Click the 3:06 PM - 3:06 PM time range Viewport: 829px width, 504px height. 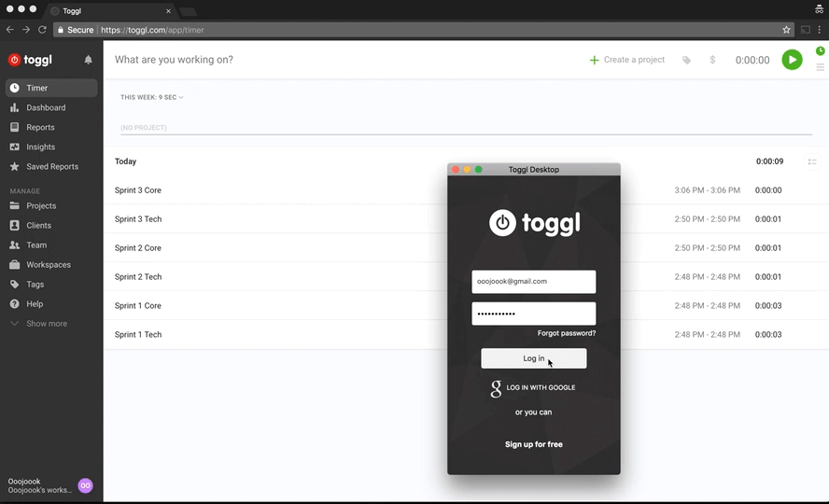click(708, 190)
